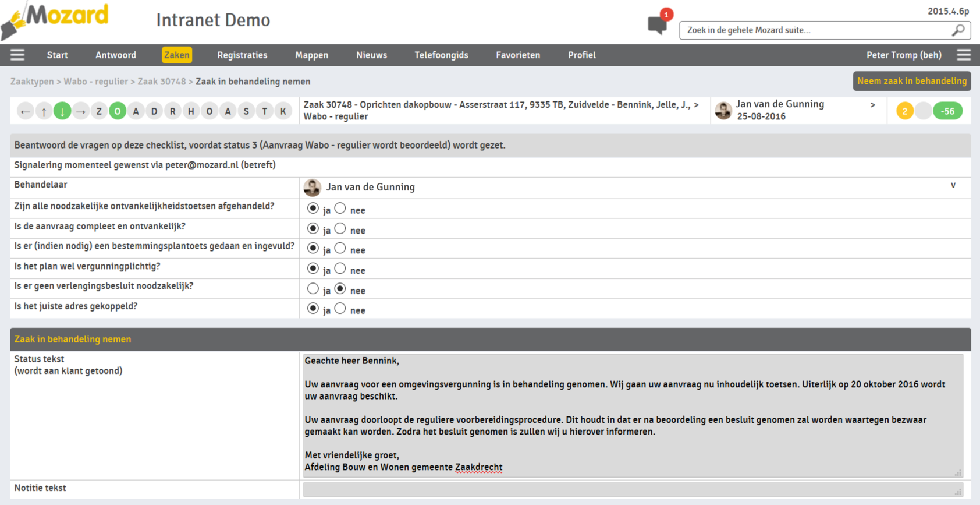This screenshot has width=980, height=505.
Task: Expand Jan van de Gunning panel arrow
Action: (872, 105)
